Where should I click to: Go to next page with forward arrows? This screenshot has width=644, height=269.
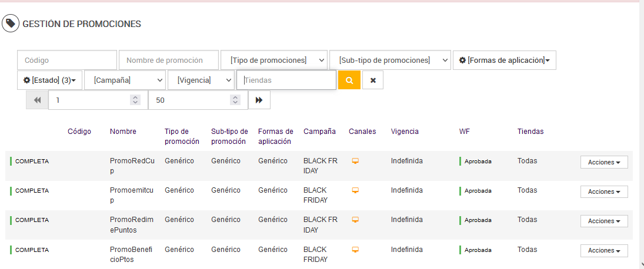(259, 100)
